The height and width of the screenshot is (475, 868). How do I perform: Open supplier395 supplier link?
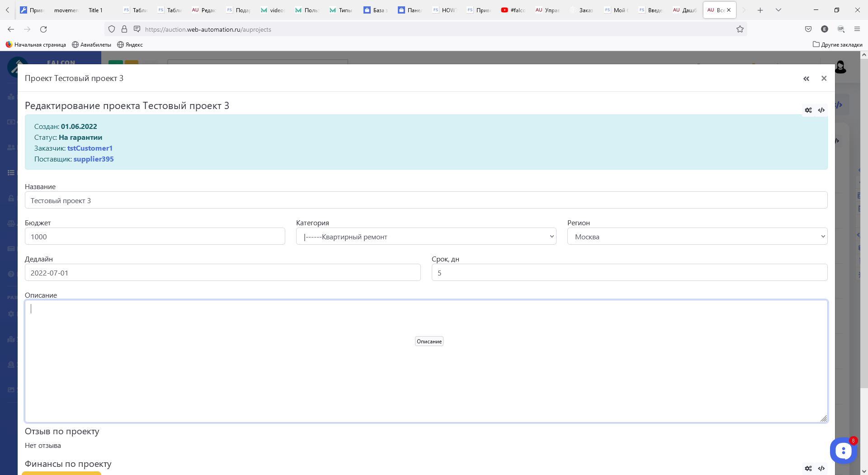[94, 159]
